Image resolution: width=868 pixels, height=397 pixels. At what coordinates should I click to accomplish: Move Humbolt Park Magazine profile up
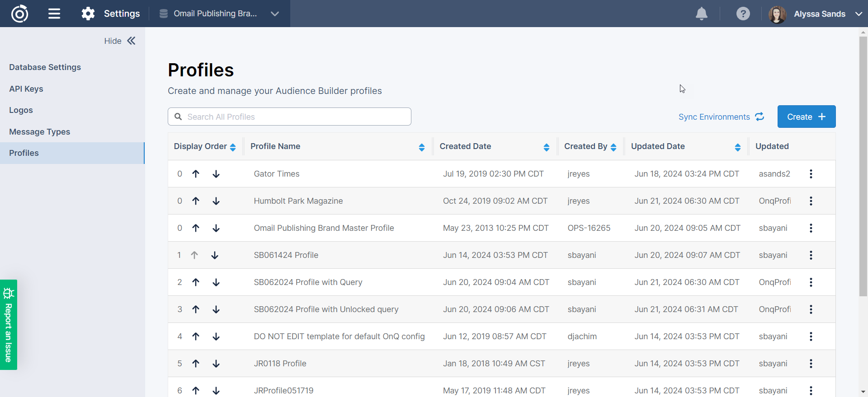point(196,201)
